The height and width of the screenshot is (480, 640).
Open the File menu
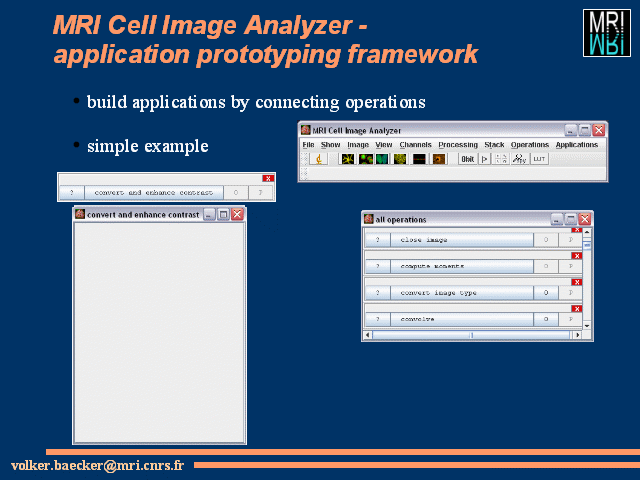(x=308, y=144)
